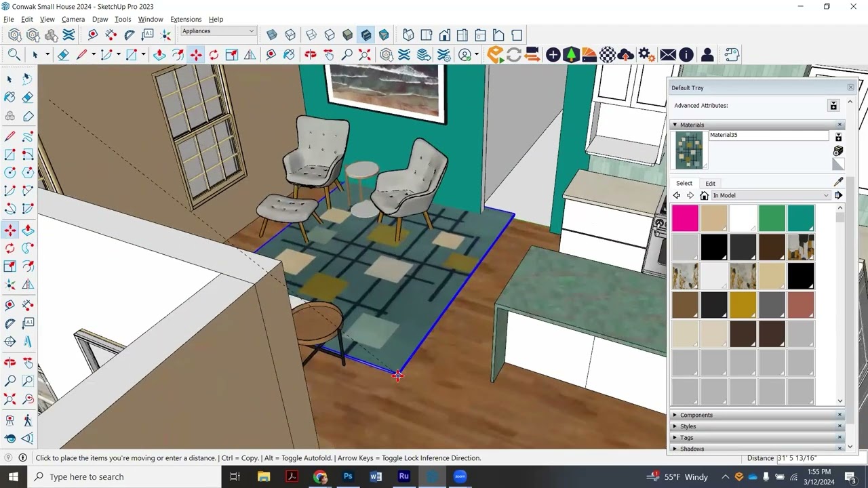The width and height of the screenshot is (868, 488).
Task: Expand the Styles panel
Action: coord(675,426)
